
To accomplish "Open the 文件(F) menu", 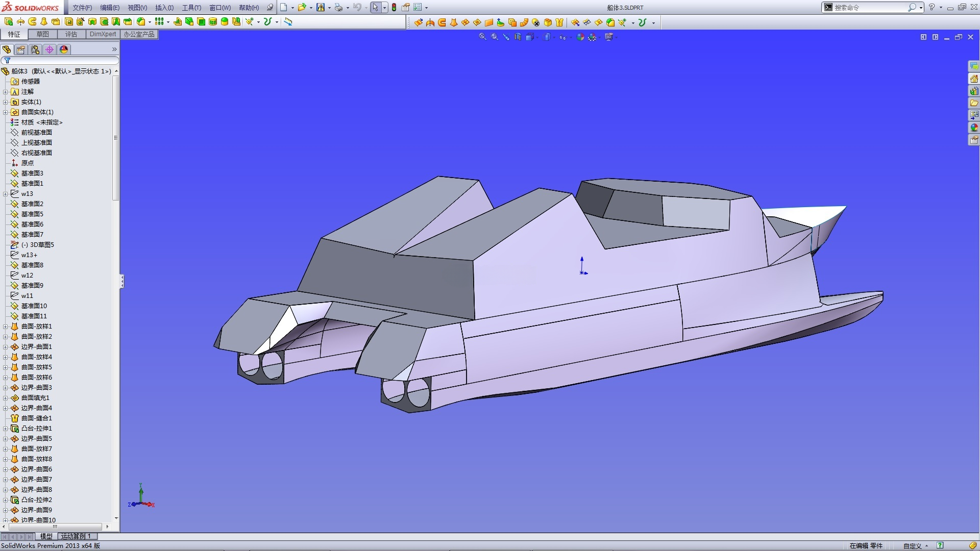I will [x=82, y=7].
